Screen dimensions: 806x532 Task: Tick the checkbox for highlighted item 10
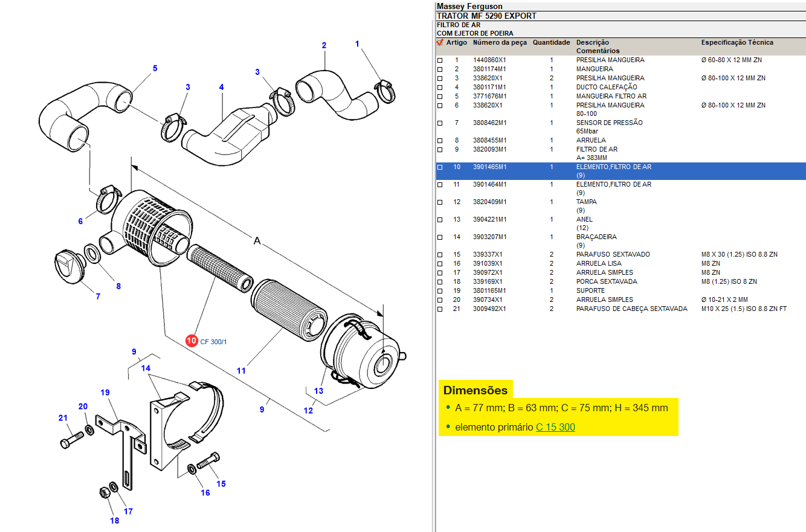[440, 167]
